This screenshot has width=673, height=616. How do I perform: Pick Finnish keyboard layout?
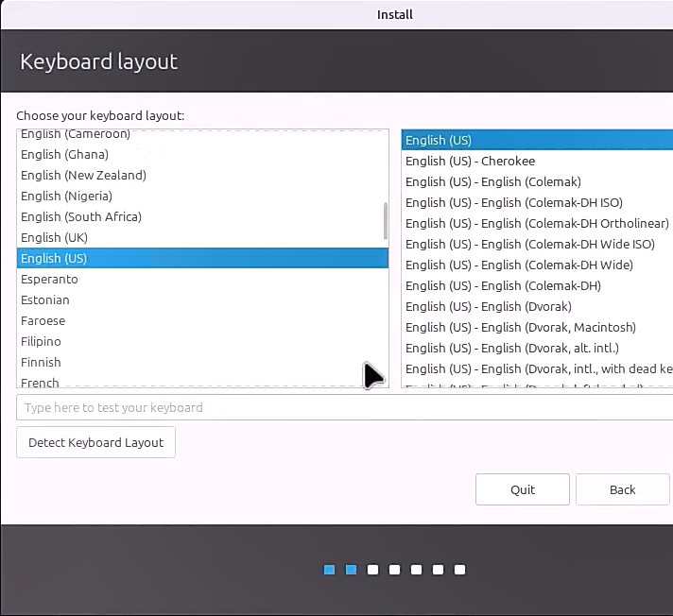41,362
